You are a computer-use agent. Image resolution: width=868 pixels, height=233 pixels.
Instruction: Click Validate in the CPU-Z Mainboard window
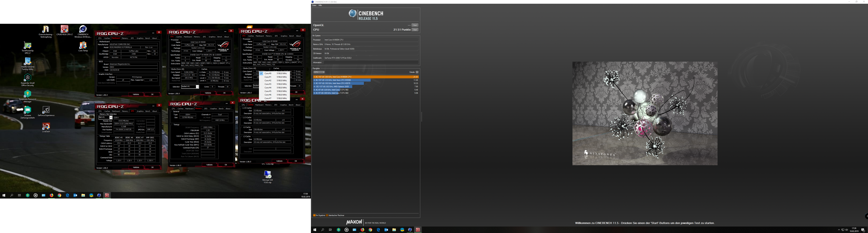click(x=136, y=94)
